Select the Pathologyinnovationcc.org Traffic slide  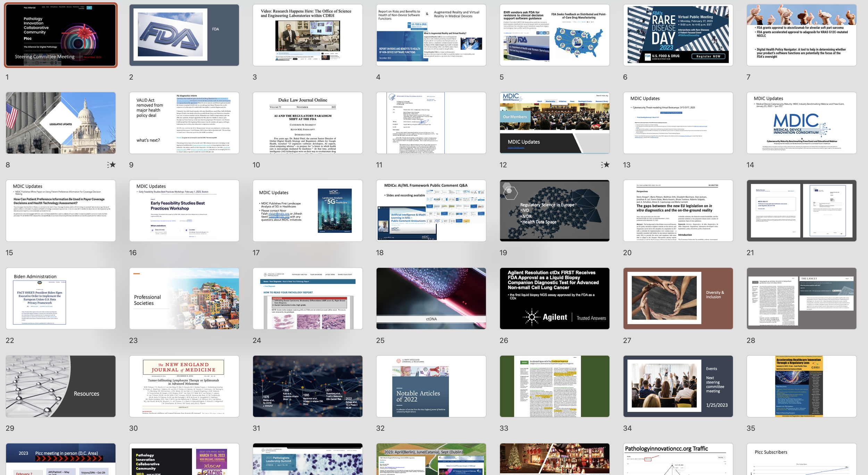678,459
